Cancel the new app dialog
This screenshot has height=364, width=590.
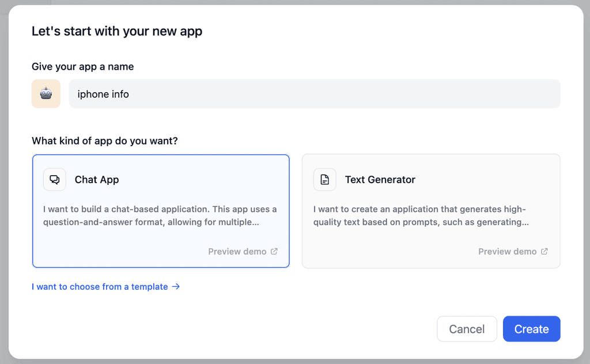(x=467, y=329)
